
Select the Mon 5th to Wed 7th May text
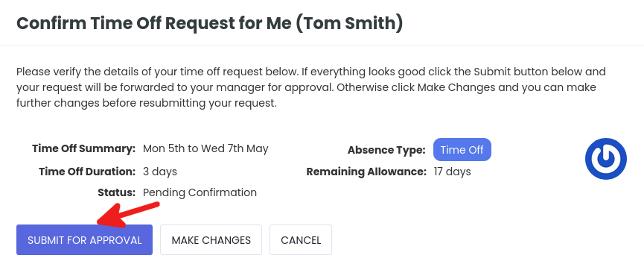click(x=205, y=148)
